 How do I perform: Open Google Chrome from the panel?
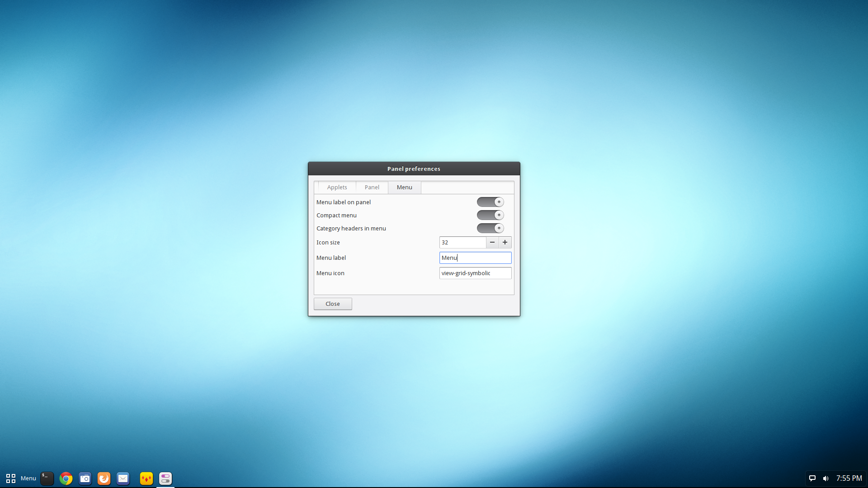click(x=66, y=478)
